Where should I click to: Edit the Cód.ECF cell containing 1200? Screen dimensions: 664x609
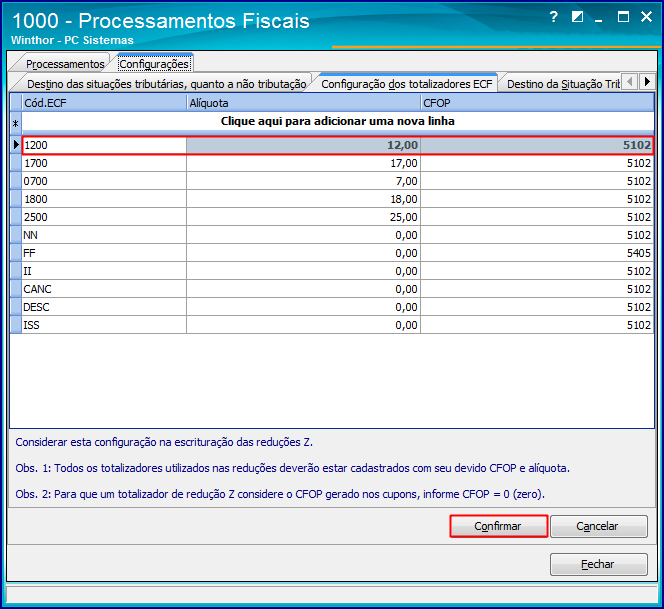(x=104, y=145)
